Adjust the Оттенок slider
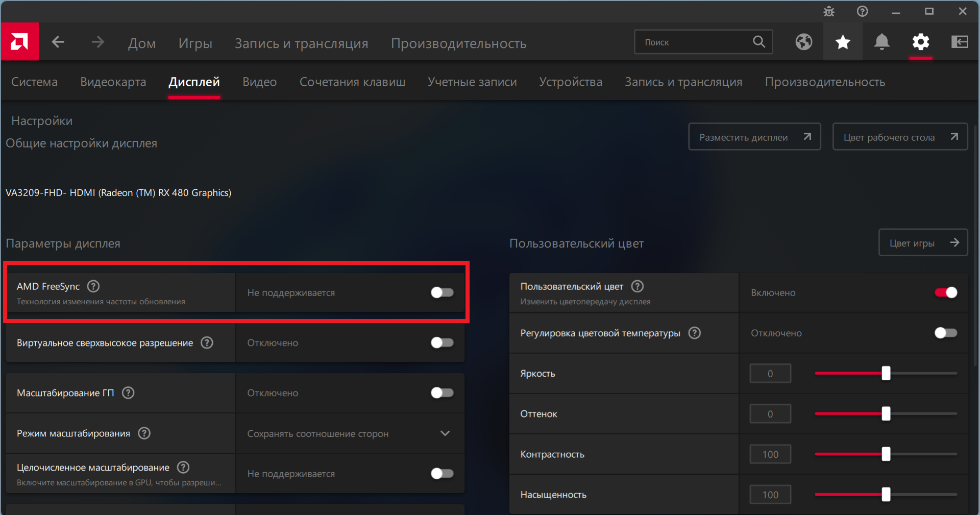 pos(886,413)
